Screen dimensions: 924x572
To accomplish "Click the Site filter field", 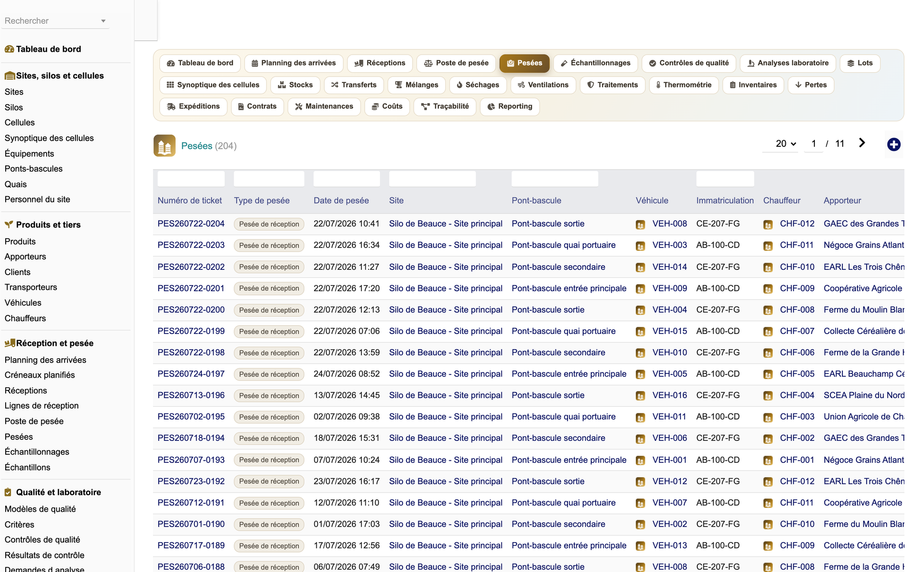I will point(432,179).
